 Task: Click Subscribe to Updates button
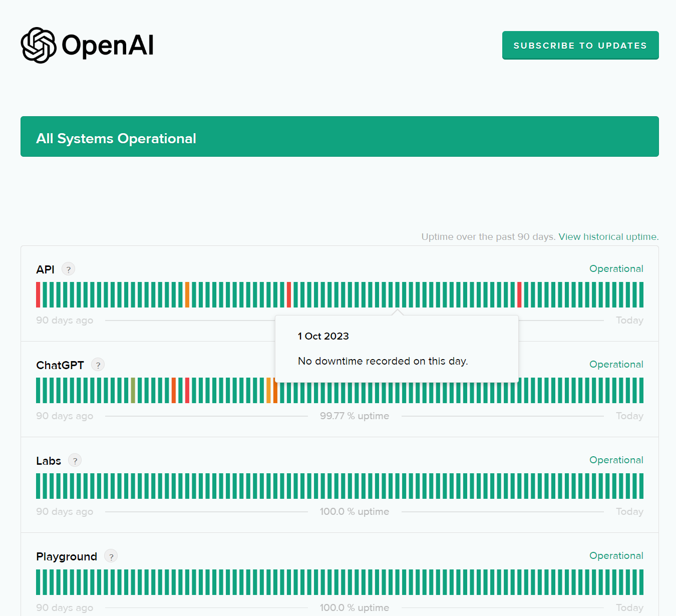coord(580,46)
